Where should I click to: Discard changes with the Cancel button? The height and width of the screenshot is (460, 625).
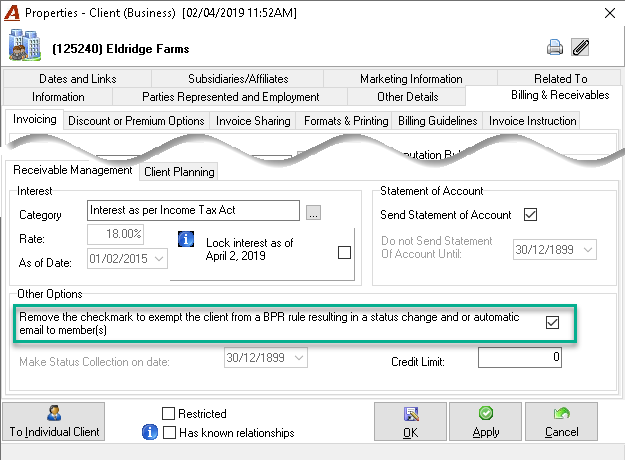561,421
